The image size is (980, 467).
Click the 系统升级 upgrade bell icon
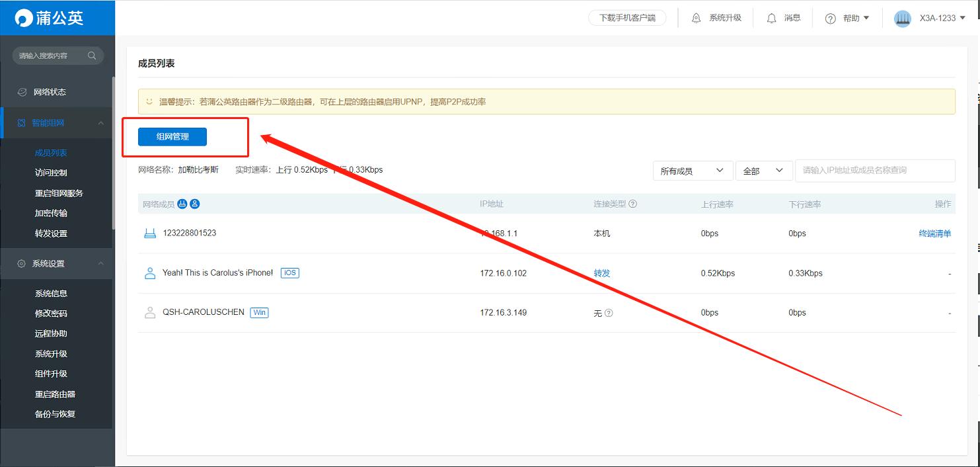697,18
